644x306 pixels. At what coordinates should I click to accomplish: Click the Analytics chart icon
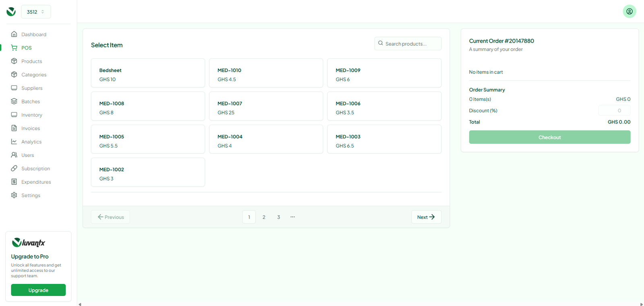coord(14,142)
